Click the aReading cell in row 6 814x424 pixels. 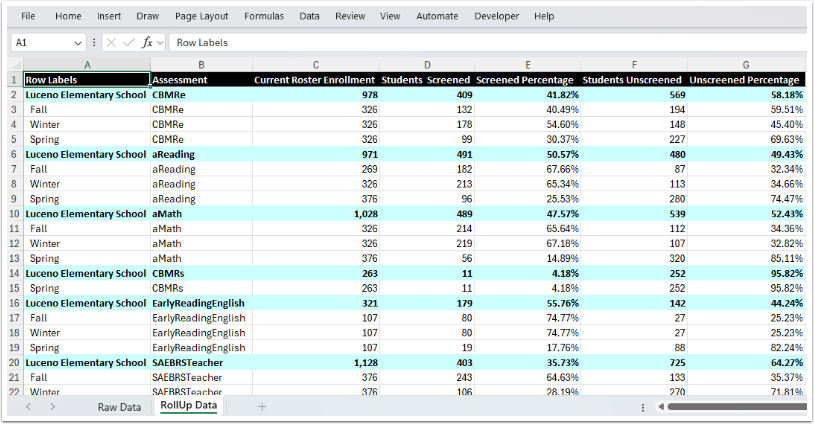click(201, 154)
